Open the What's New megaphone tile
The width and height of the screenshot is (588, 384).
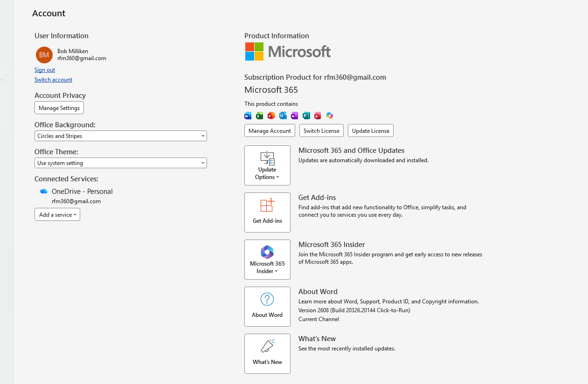click(267, 354)
